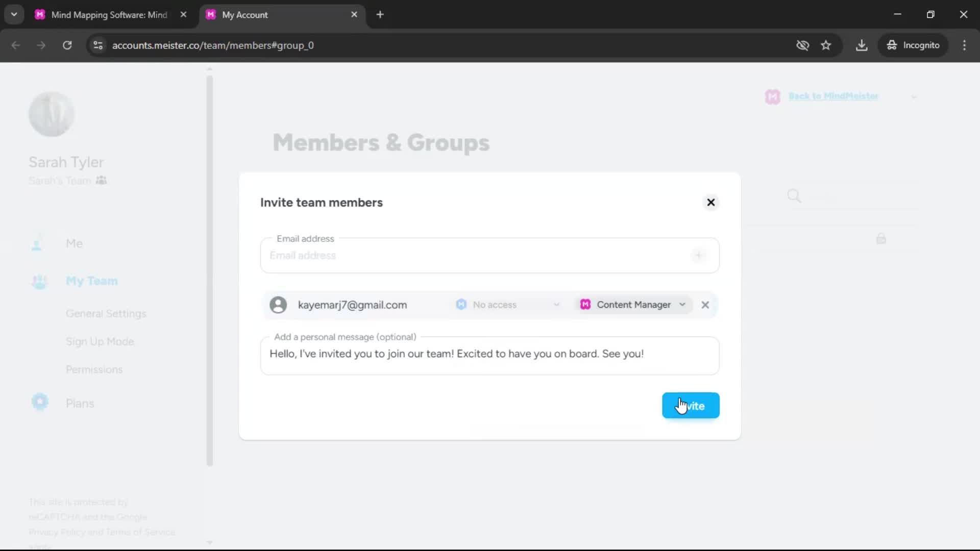Open Plans in the sidebar
Screen dimensions: 980x551
pyautogui.click(x=80, y=404)
